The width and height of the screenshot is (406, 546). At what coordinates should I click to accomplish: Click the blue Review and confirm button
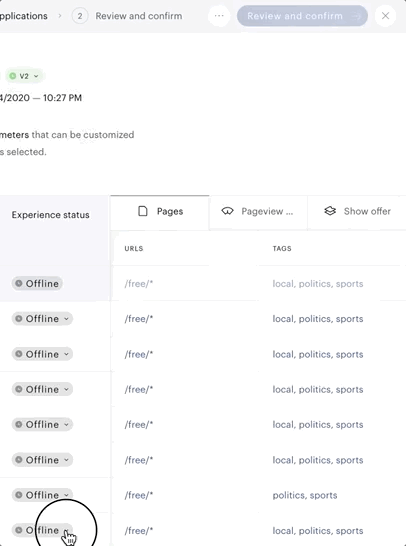[302, 16]
